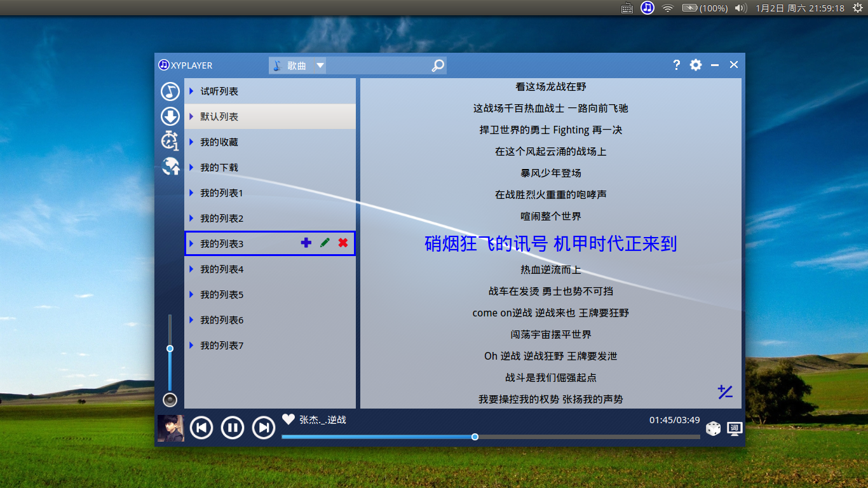868x488 pixels.
Task: Click lyric line 闯荡宇宙摆平世界
Action: coord(551,334)
